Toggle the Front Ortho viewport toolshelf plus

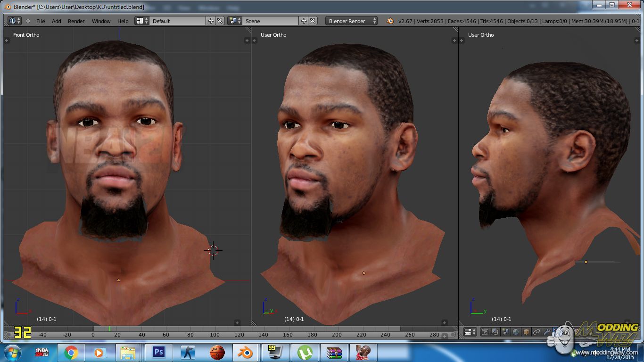coord(7,41)
